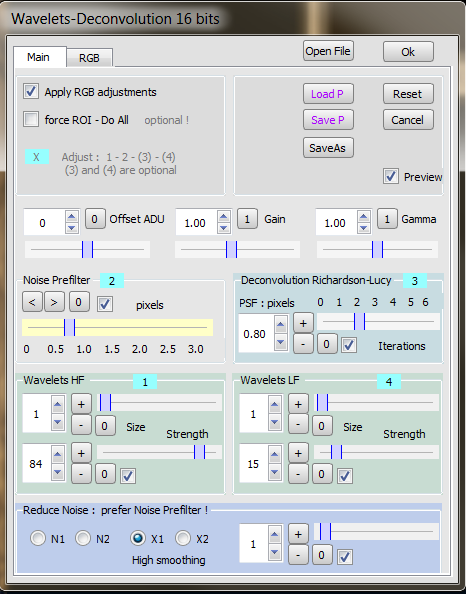This screenshot has height=594, width=466.
Task: Increase Wavelets HF Strength 84 spinner
Action: click(x=58, y=454)
